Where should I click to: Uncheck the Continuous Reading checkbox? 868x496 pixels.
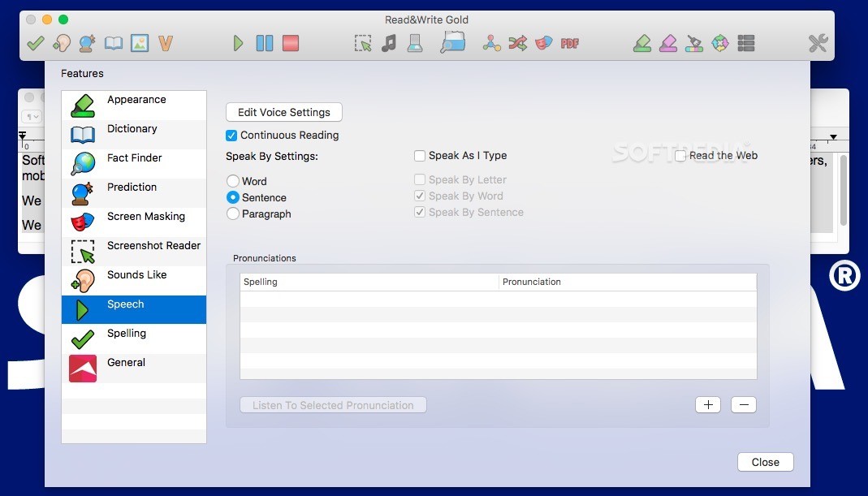[x=231, y=135]
